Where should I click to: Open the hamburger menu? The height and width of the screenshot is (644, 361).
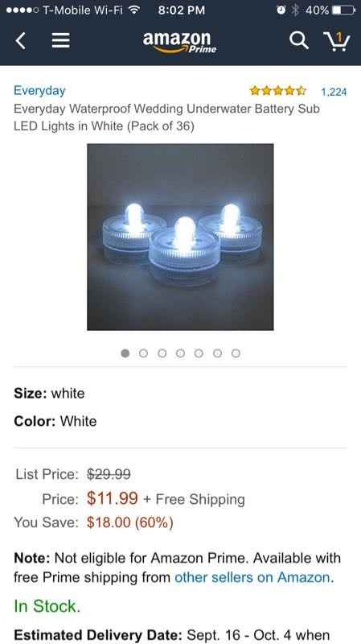pos(61,41)
